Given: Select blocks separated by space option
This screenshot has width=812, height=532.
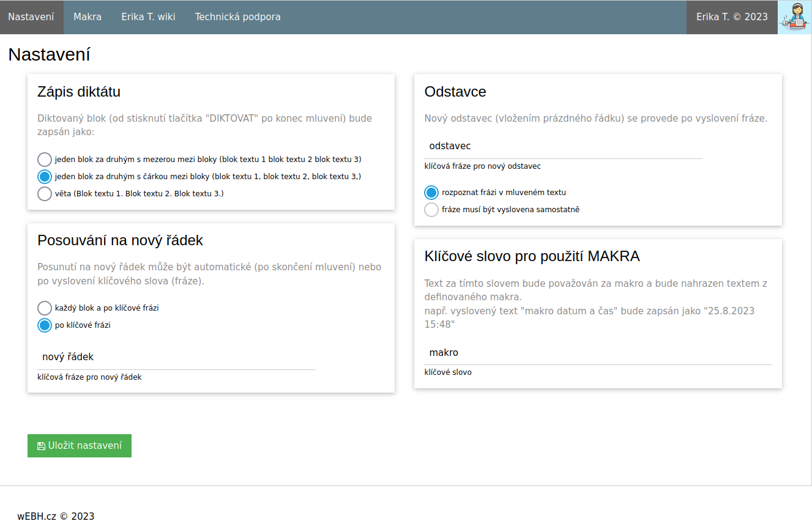Looking at the screenshot, I should (x=45, y=160).
